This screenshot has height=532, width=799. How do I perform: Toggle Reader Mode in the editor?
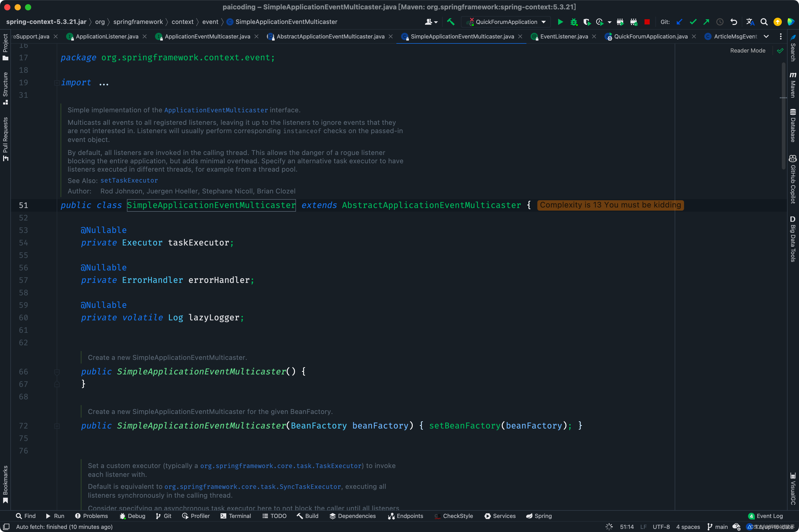tap(748, 50)
